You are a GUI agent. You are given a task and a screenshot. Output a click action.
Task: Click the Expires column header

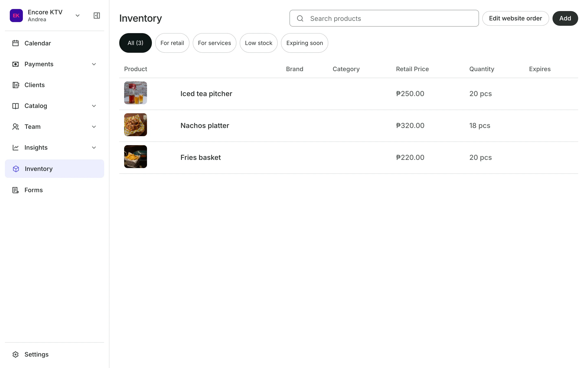pos(540,69)
